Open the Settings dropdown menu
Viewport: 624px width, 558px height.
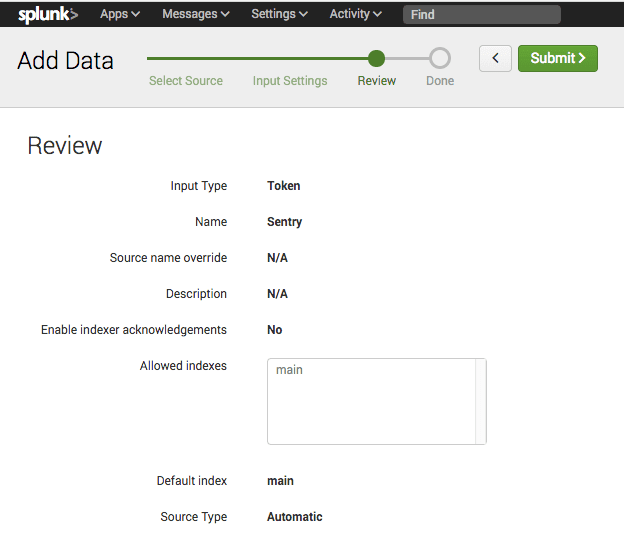279,14
